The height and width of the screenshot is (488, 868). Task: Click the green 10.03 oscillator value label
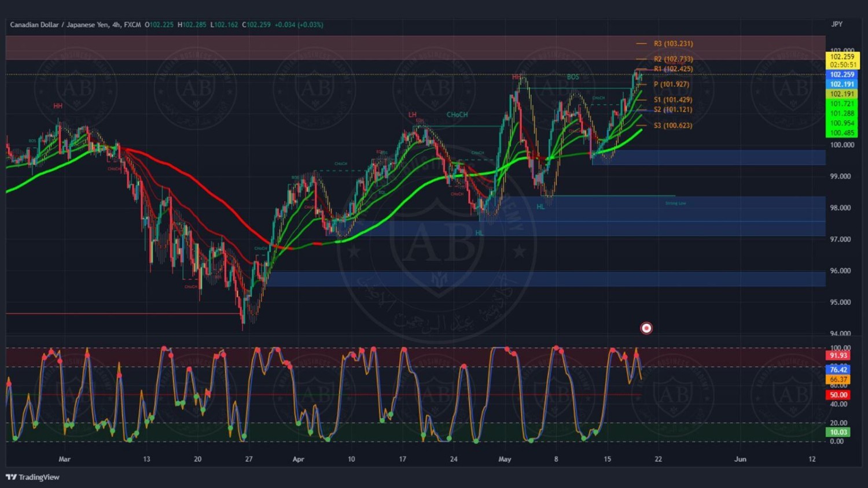click(x=838, y=432)
